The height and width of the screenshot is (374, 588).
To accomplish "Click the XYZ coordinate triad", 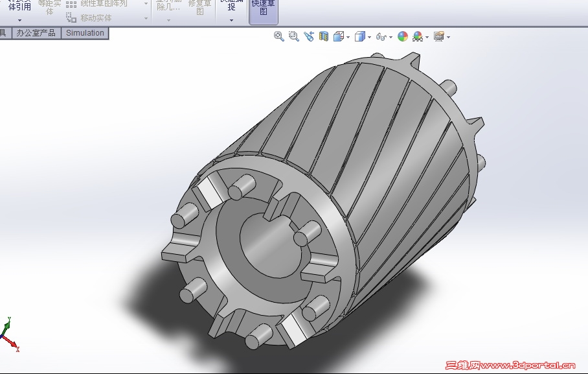I will pos(9,334).
